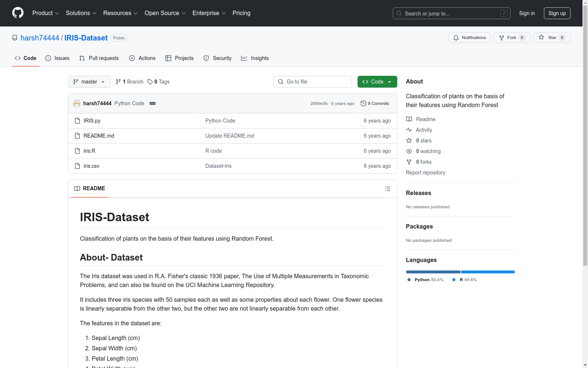The height and width of the screenshot is (368, 588).
Task: Open the Issues tab
Action: [x=57, y=58]
